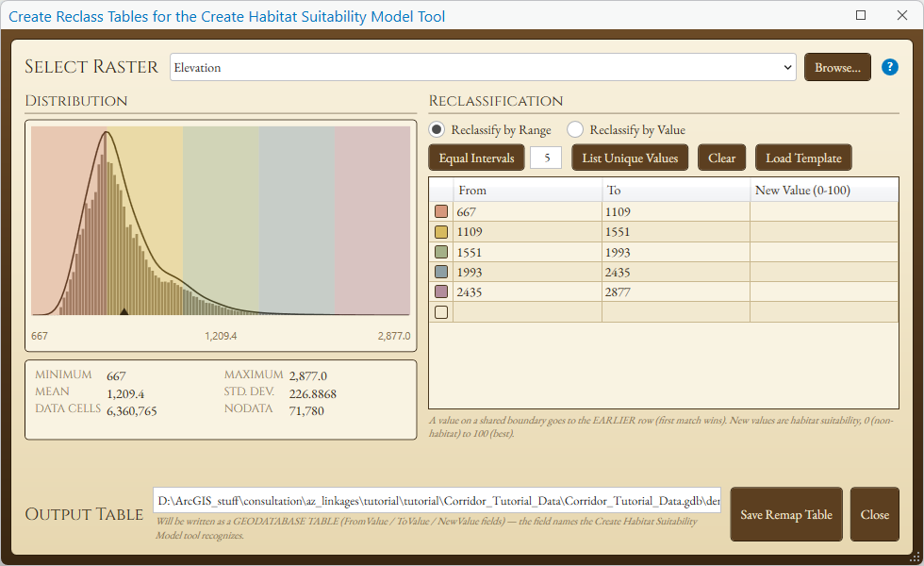Click the To cell showing 2435
This screenshot has width=924, height=566.
click(x=676, y=272)
